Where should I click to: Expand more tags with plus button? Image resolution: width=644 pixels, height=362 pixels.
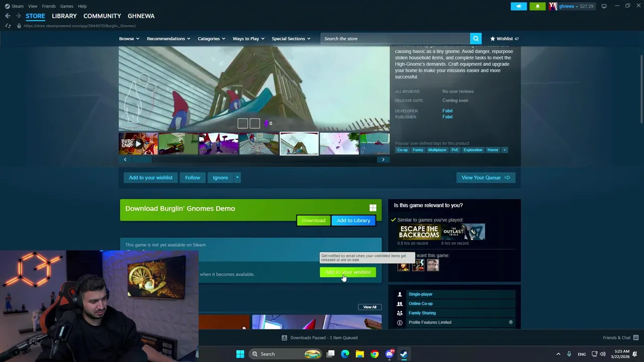[x=505, y=150]
